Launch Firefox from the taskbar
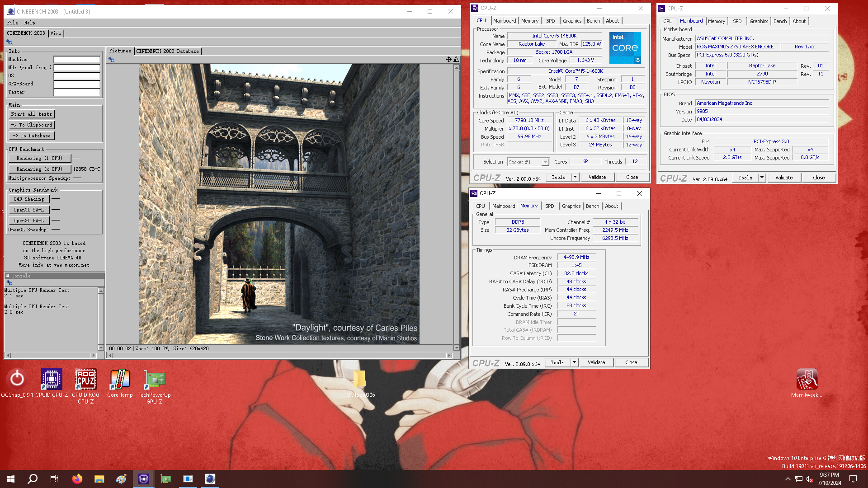Viewport: 868px width, 488px height. pyautogui.click(x=77, y=479)
